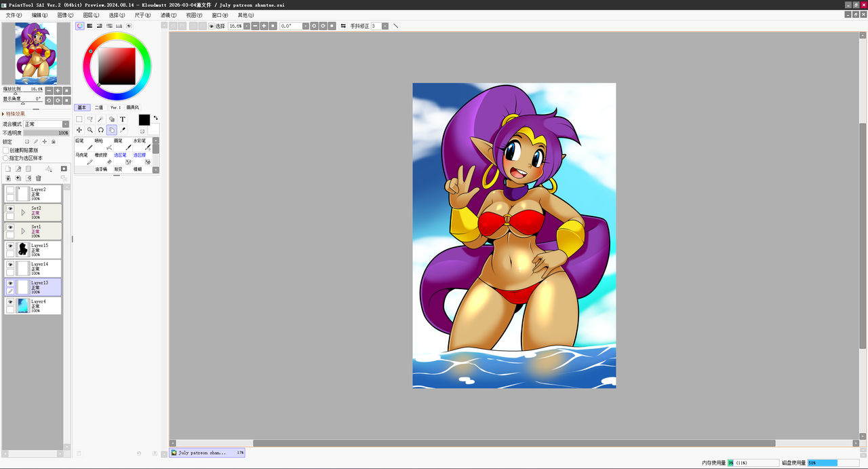Reset navigator zoom with square button
868x469 pixels.
[x=66, y=90]
